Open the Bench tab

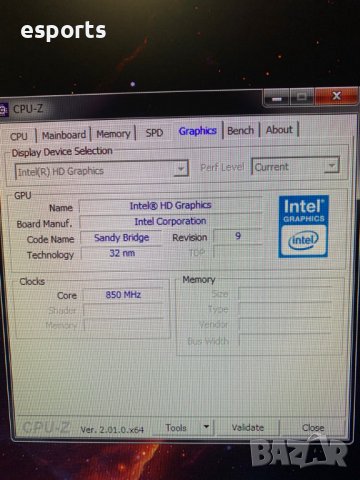tap(241, 130)
